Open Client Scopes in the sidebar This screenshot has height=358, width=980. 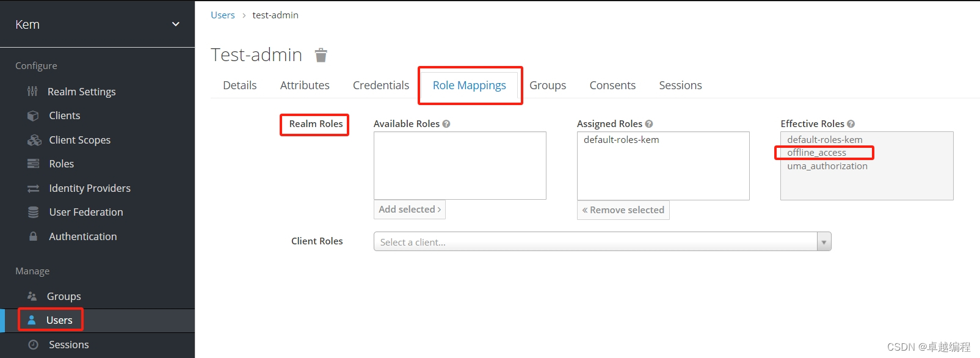[80, 140]
